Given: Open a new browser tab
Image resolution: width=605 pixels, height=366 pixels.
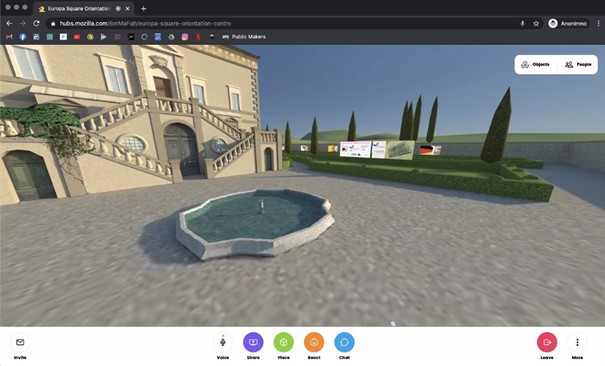Looking at the screenshot, I should (143, 8).
